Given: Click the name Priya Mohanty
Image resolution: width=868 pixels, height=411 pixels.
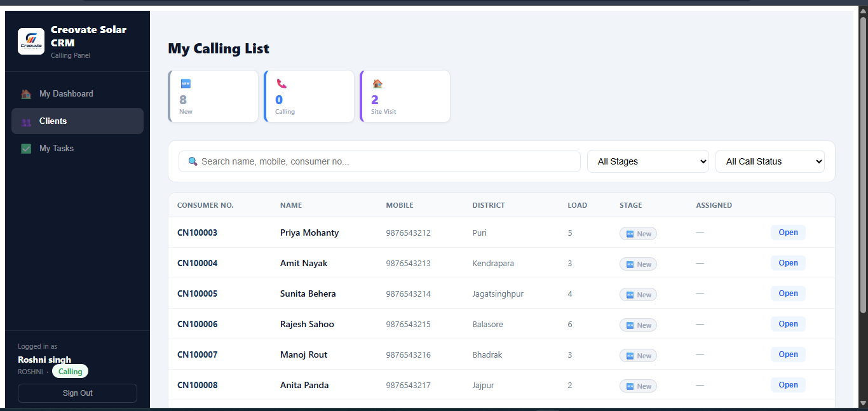Looking at the screenshot, I should [309, 232].
